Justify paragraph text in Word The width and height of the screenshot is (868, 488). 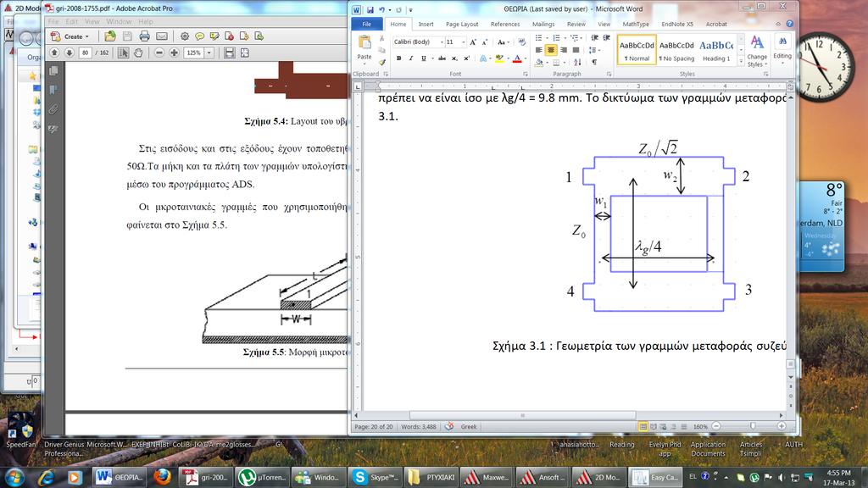[576, 50]
